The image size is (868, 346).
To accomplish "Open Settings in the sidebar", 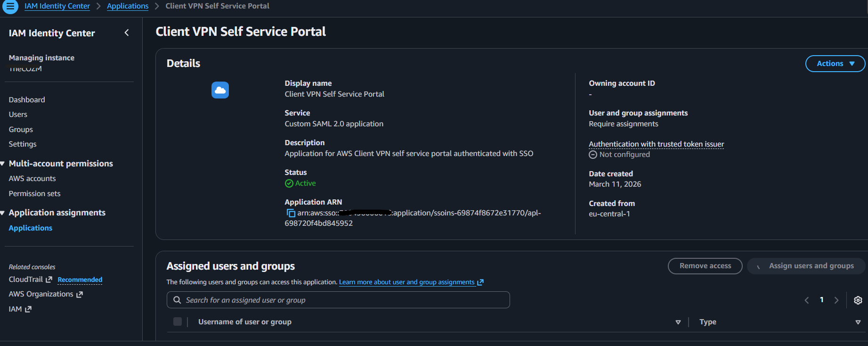I will (x=23, y=144).
